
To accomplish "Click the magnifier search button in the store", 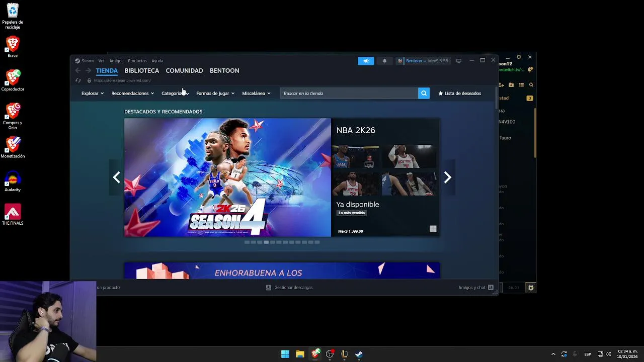I will pos(424,93).
